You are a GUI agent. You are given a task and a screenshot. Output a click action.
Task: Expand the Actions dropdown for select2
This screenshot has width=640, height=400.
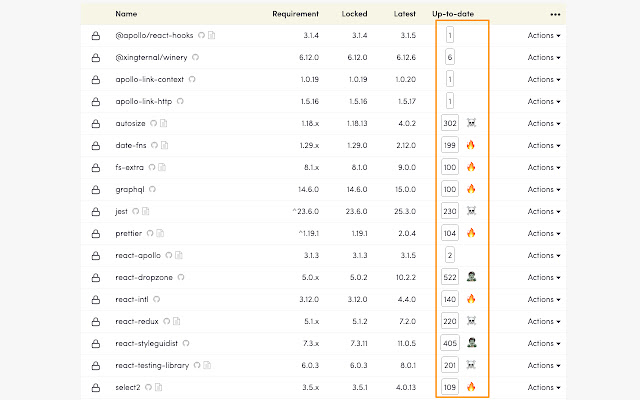(x=544, y=387)
